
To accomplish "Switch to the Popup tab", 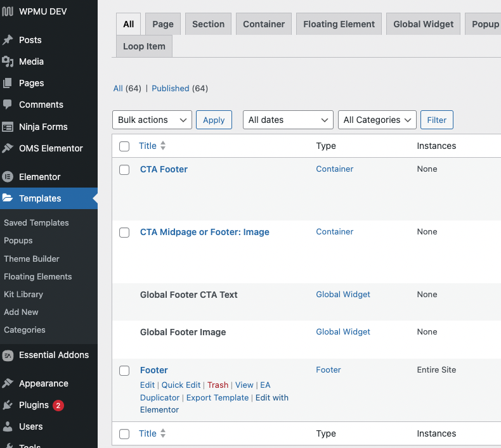I will 483,24.
